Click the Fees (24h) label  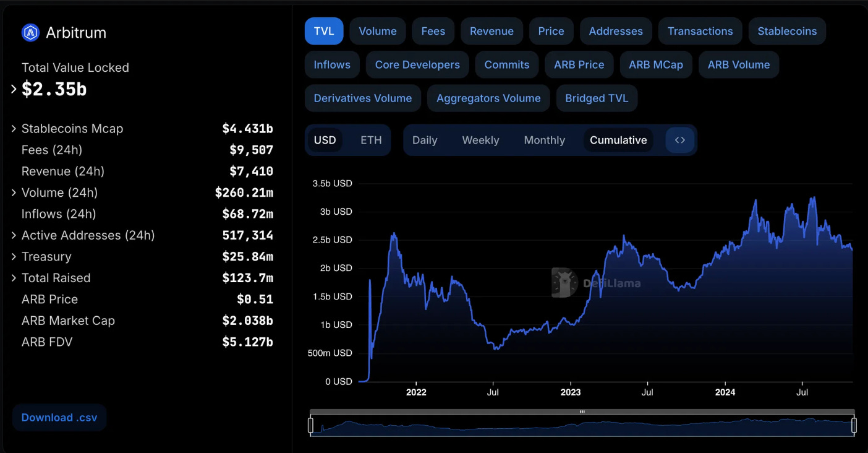(x=52, y=150)
